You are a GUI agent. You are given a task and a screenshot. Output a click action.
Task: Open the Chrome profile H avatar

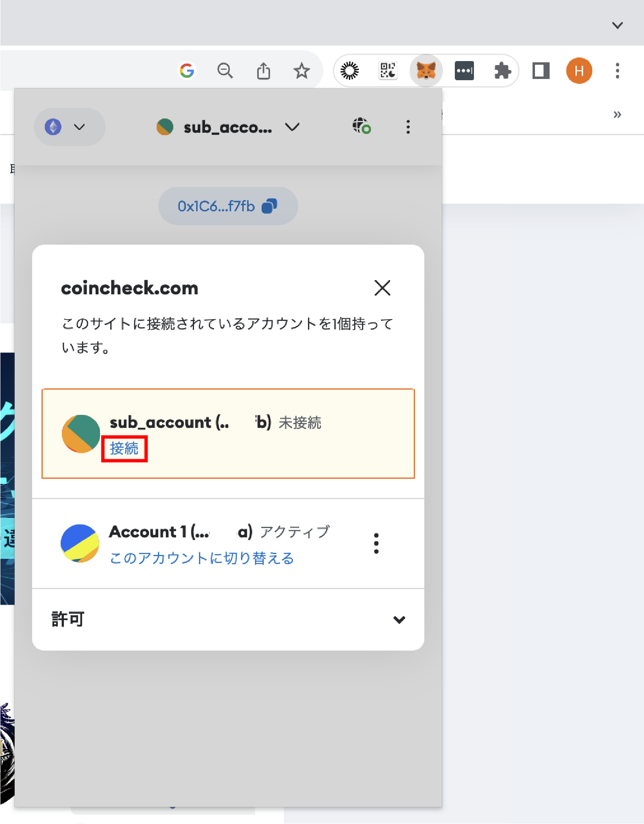point(579,71)
